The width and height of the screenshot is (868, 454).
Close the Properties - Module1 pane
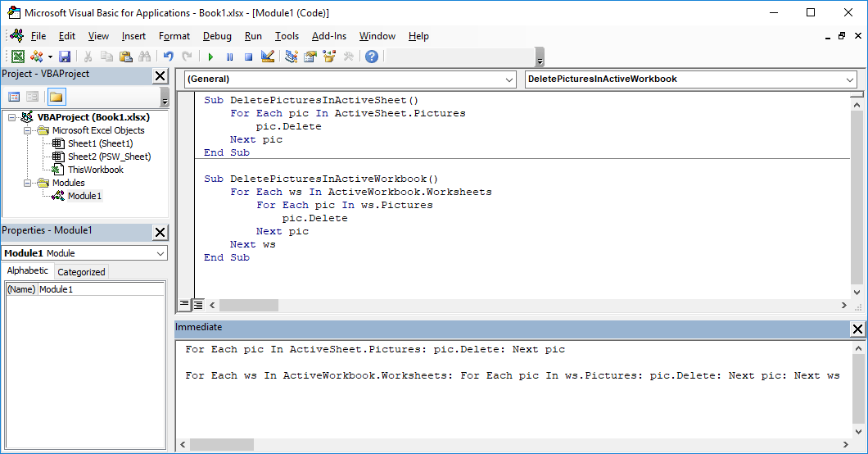(x=160, y=232)
